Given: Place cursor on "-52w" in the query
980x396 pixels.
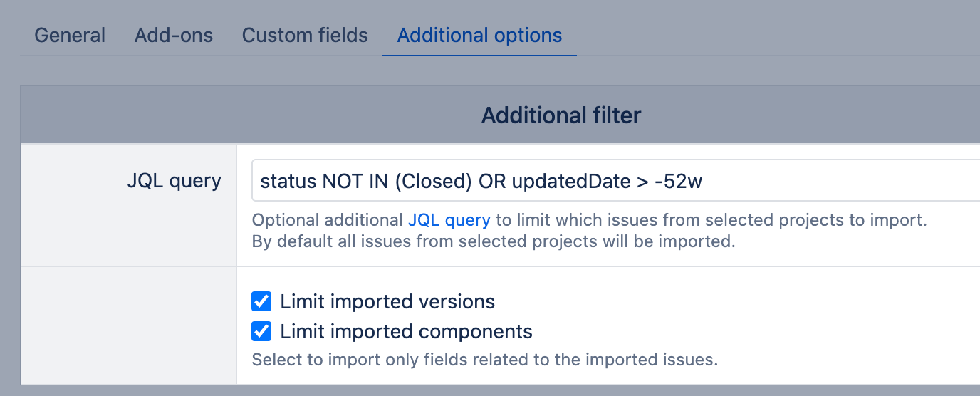Looking at the screenshot, I should point(679,181).
